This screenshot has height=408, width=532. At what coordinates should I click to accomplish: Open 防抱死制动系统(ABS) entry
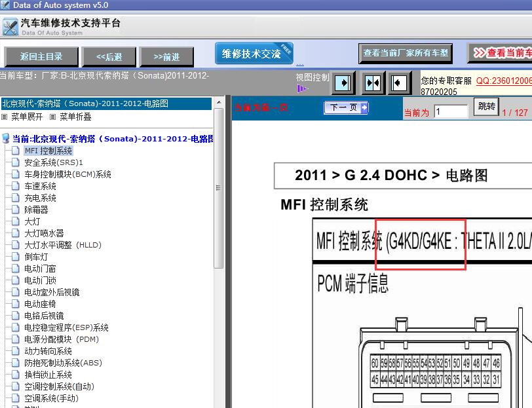tap(63, 363)
